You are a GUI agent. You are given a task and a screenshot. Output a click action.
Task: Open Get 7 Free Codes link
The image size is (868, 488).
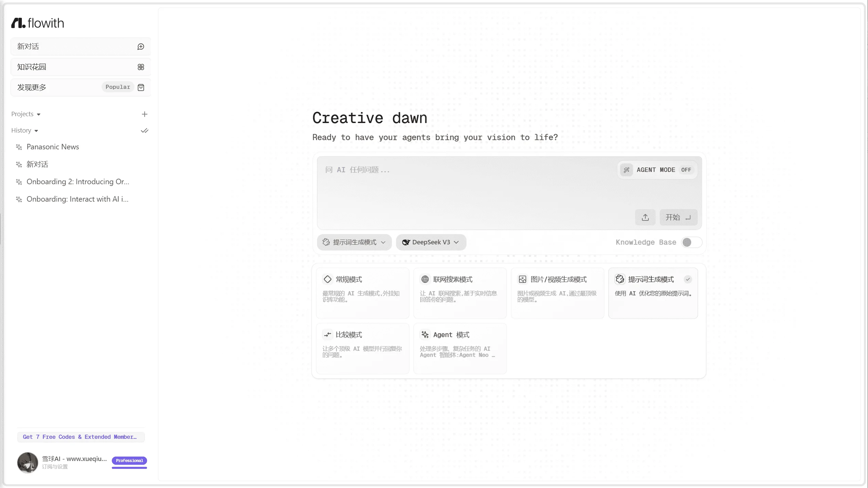click(x=81, y=437)
